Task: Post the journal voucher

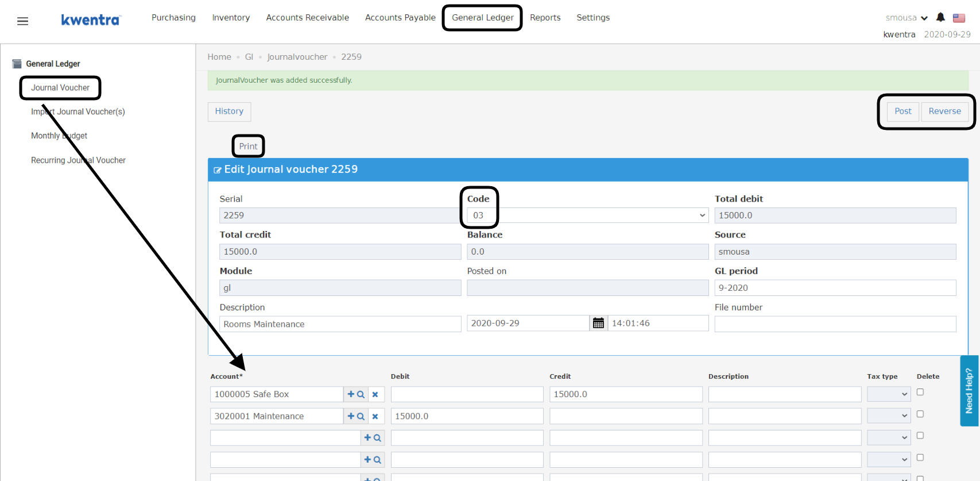Action: 903,111
